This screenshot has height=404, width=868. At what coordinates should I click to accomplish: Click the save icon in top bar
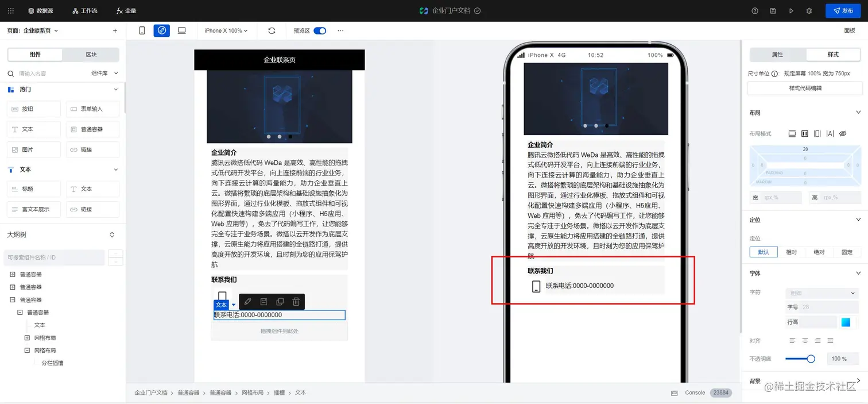pos(773,11)
